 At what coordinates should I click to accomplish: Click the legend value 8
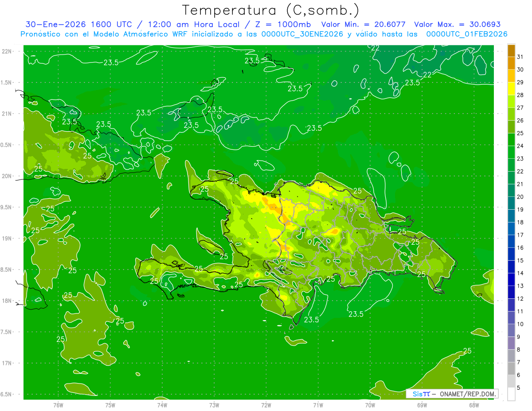pos(519,350)
